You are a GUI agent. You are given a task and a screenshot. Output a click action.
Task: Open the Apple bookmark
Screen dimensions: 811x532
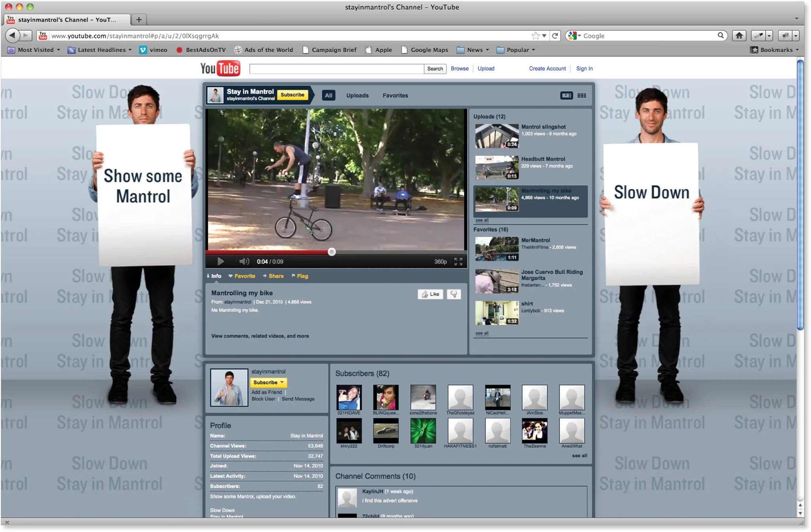tap(379, 50)
